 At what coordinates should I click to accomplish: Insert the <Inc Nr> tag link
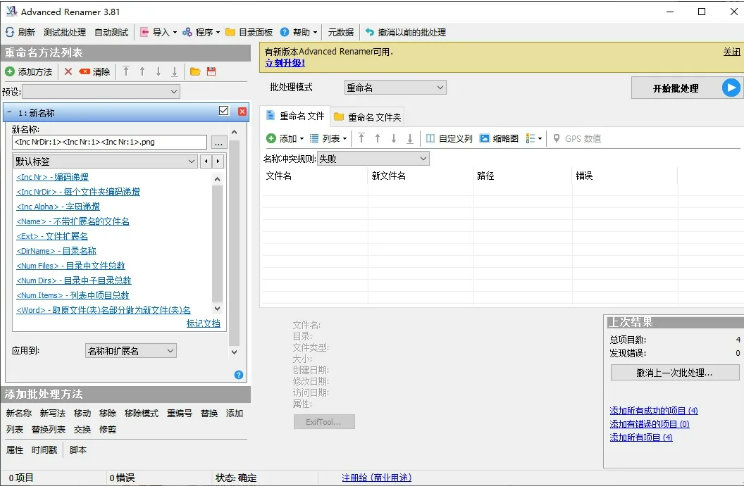point(52,177)
